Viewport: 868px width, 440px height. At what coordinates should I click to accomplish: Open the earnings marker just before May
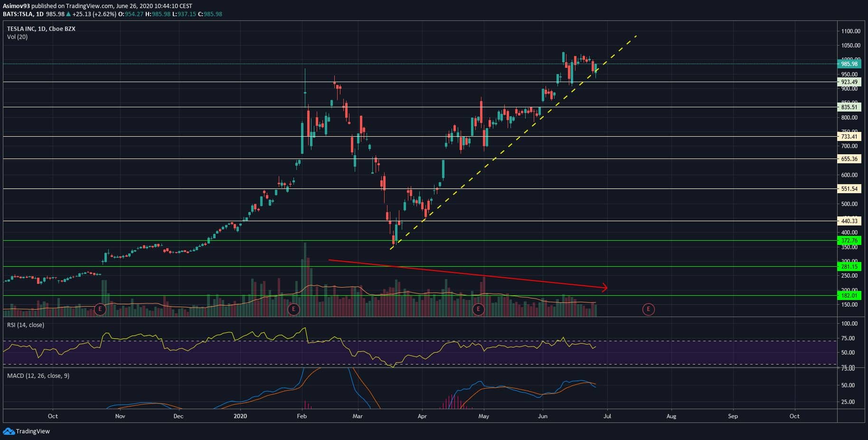click(x=478, y=309)
